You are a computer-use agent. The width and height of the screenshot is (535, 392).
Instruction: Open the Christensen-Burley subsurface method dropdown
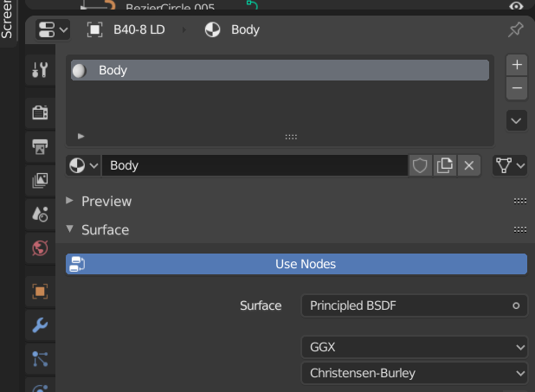(415, 373)
